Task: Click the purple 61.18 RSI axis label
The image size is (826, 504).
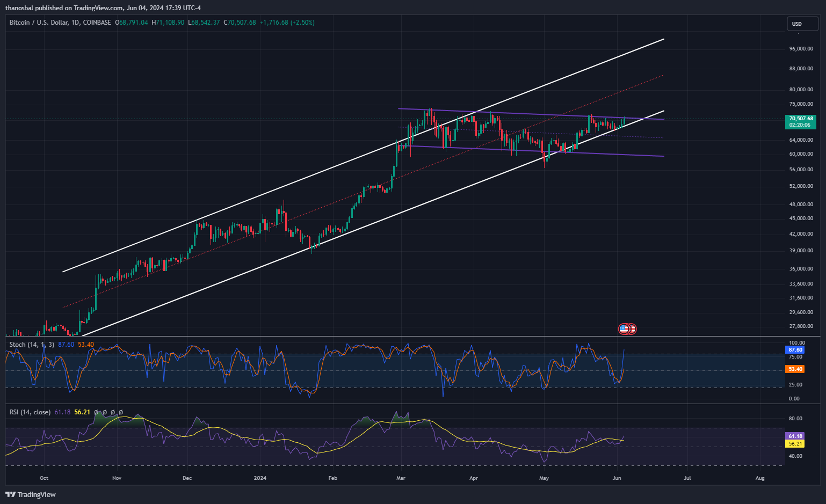Action: [795, 436]
